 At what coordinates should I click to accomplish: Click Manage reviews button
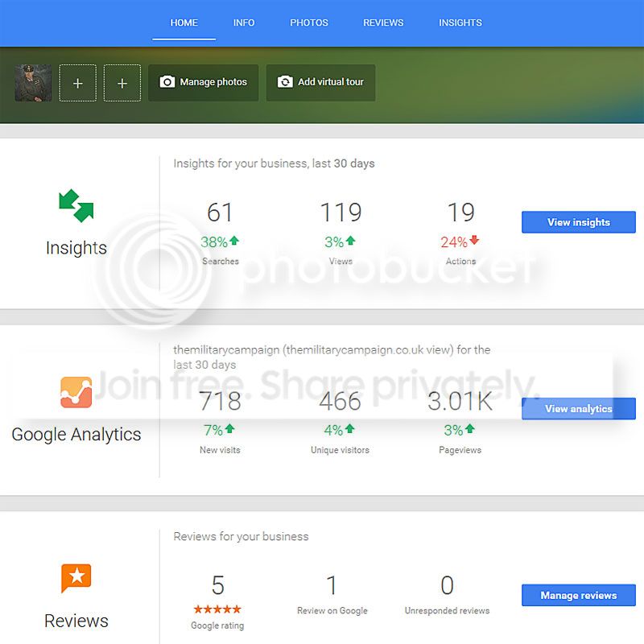578,595
